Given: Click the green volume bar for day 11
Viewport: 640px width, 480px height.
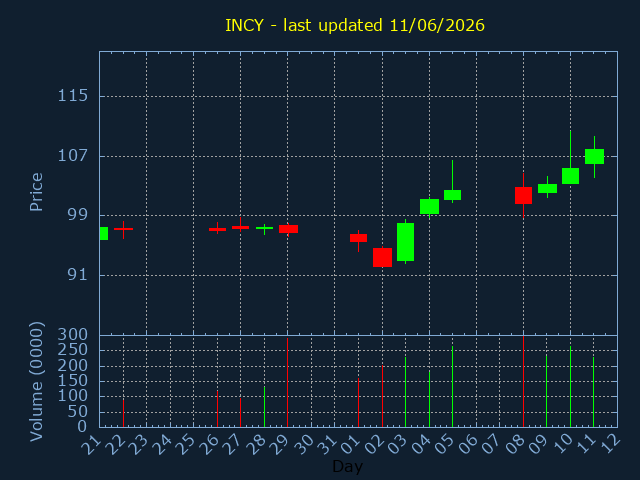Looking at the screenshot, I should coord(593,392).
